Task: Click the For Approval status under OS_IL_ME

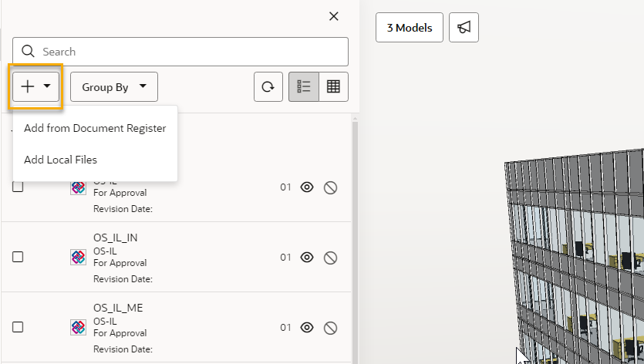Action: [x=120, y=333]
